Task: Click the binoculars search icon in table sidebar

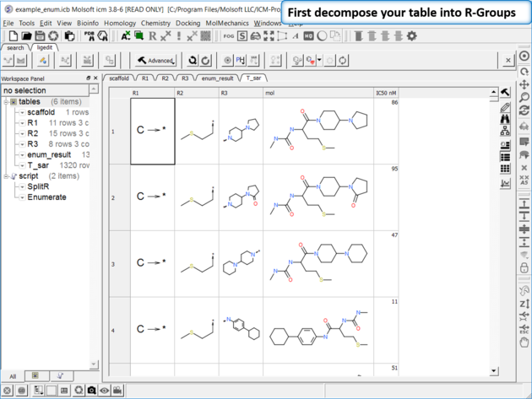Action: pyautogui.click(x=505, y=120)
